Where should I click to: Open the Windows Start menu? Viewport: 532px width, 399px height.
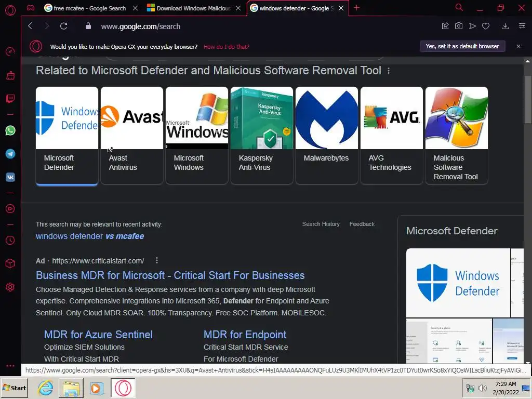pyautogui.click(x=14, y=388)
